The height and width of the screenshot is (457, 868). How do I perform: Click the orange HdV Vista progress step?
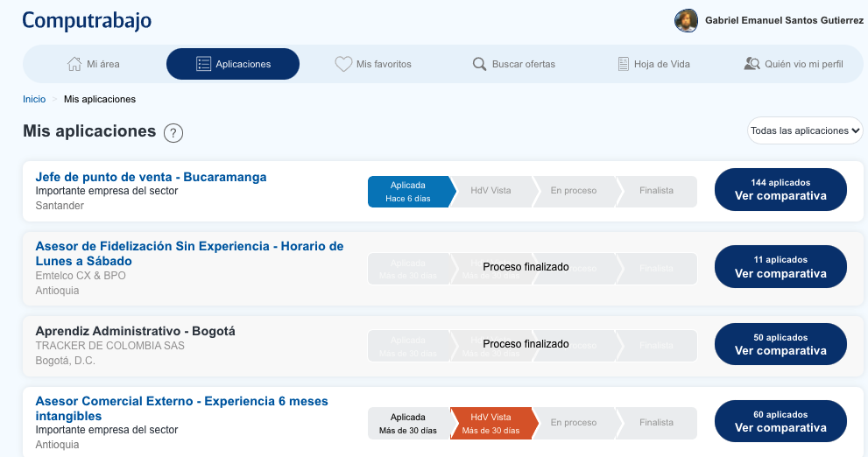pyautogui.click(x=490, y=424)
